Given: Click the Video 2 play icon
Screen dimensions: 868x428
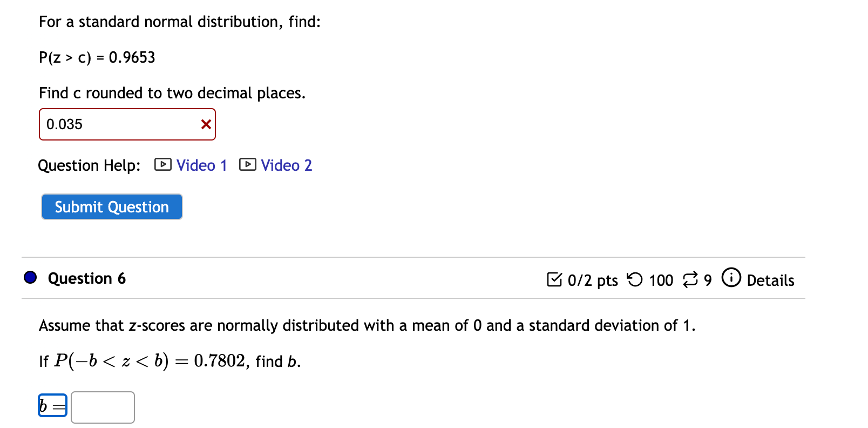Looking at the screenshot, I should [247, 165].
